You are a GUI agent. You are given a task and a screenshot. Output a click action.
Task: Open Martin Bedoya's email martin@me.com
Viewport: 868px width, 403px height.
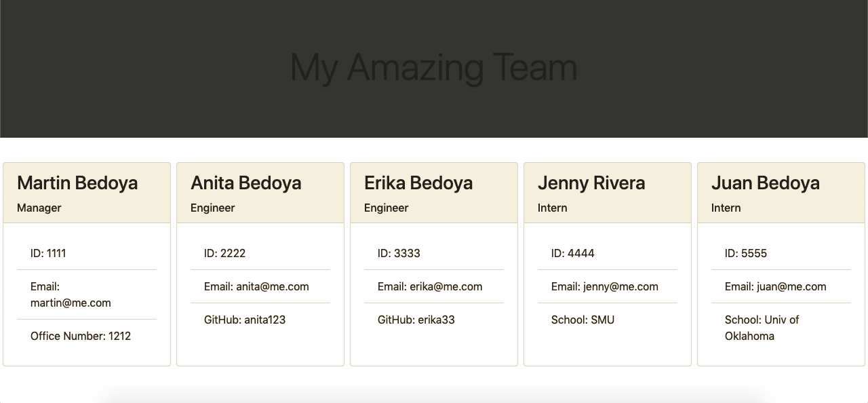71,303
